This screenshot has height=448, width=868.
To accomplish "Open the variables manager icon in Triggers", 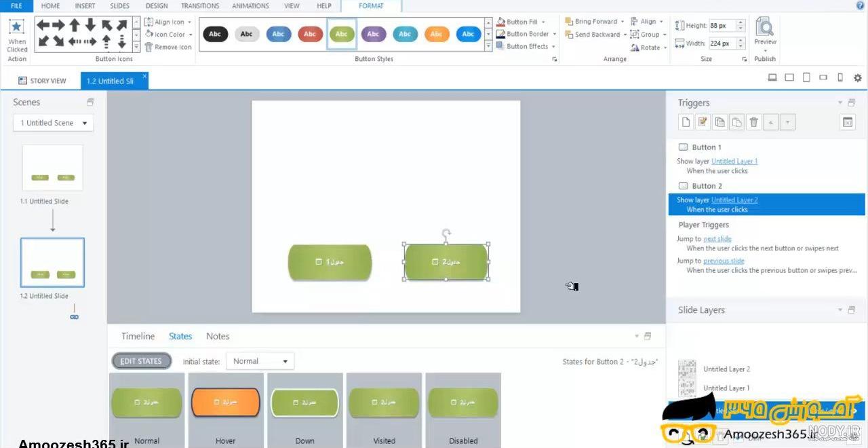I will tap(848, 122).
